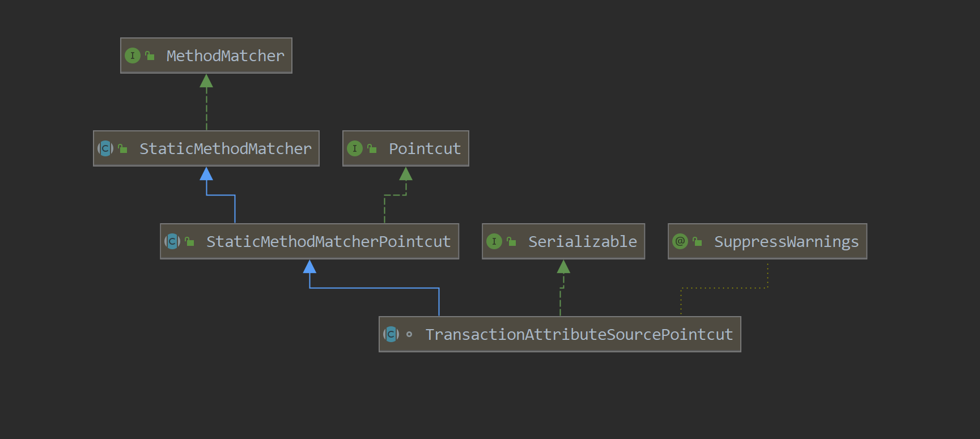Select the MethodMatcher node label
The image size is (980, 439).
click(225, 56)
